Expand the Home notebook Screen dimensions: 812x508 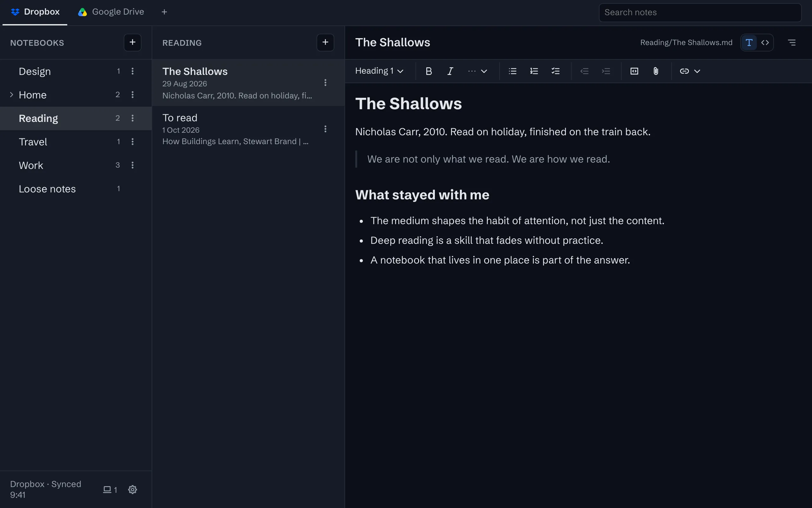pos(11,95)
